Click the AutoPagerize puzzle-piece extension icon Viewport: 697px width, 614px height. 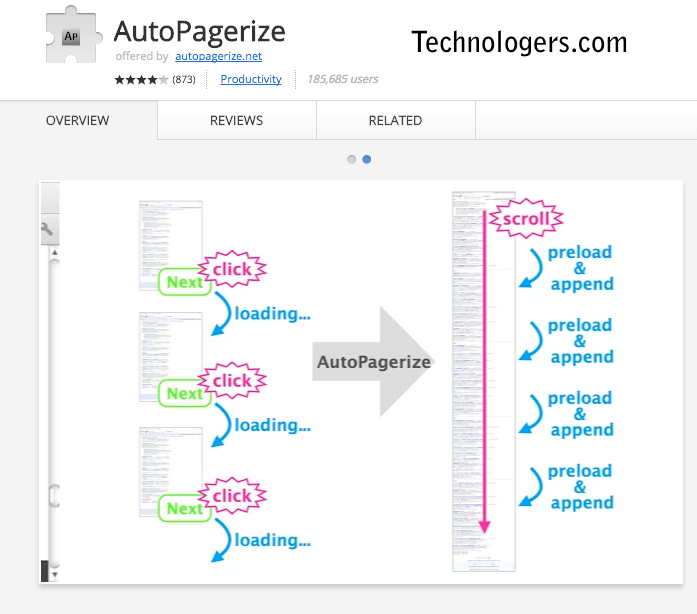click(73, 36)
